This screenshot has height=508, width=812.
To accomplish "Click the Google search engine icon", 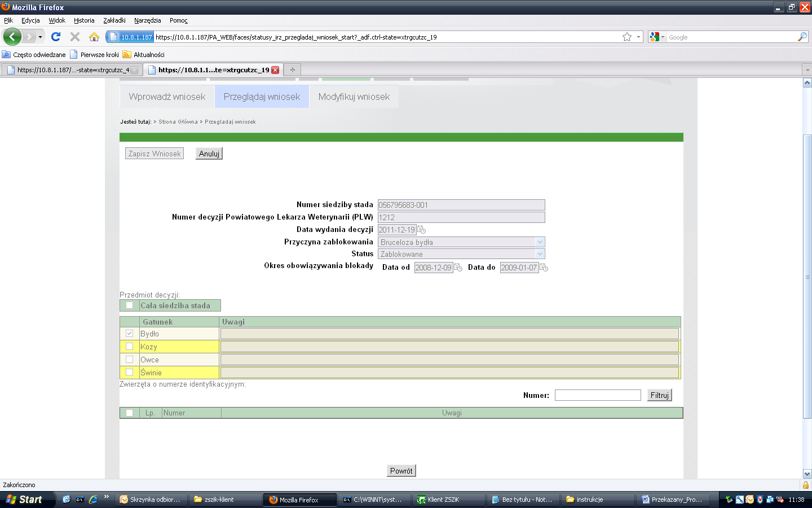I will click(x=654, y=37).
